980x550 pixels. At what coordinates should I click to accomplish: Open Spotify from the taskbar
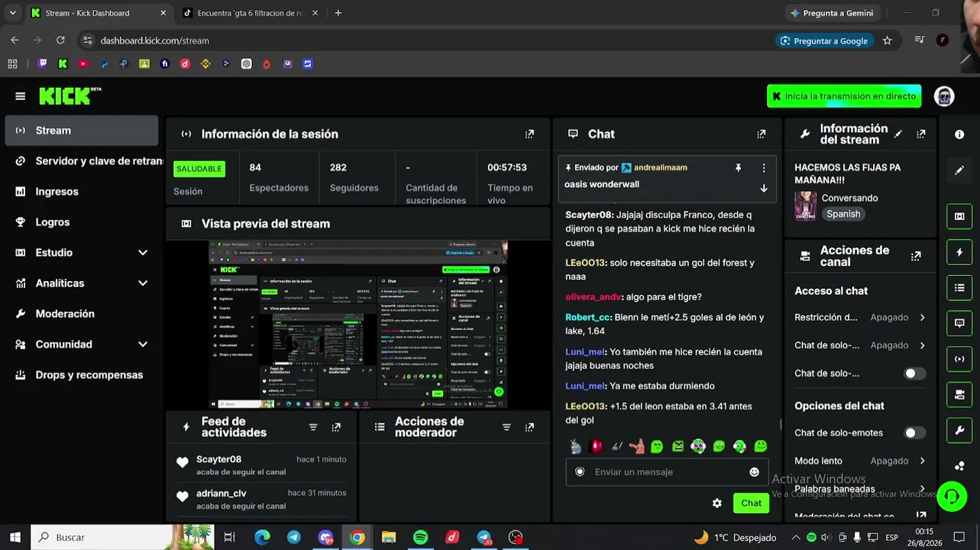click(420, 537)
